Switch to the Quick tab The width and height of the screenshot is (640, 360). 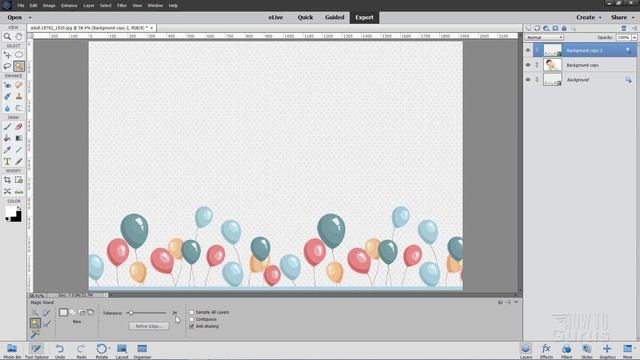coord(305,17)
